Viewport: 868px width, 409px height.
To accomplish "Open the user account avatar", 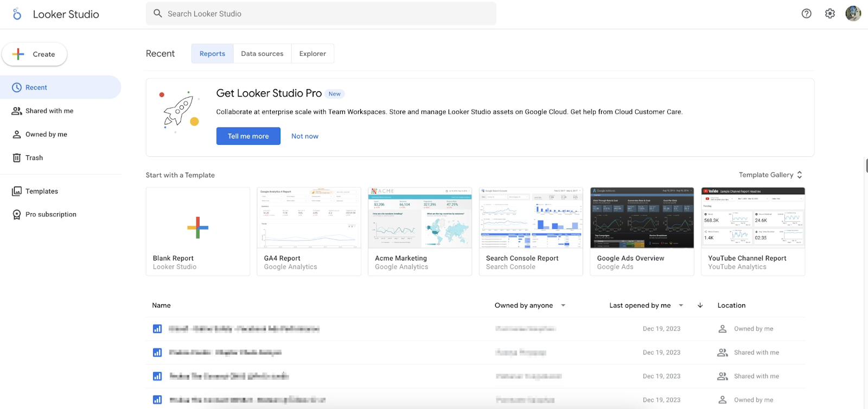I will (x=853, y=14).
